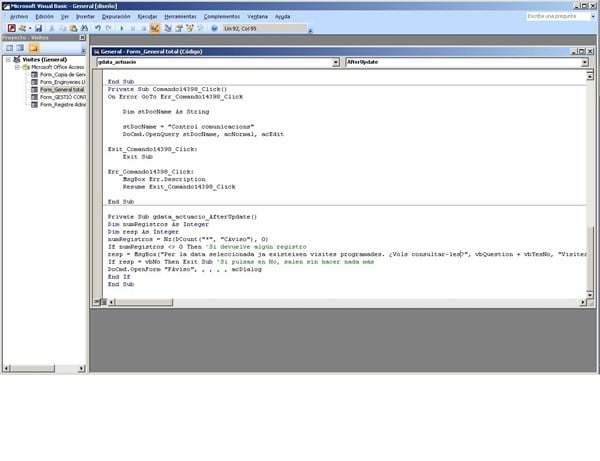The width and height of the screenshot is (600, 461).
Task: Toggle Folders view in the project panel
Action: point(34,48)
